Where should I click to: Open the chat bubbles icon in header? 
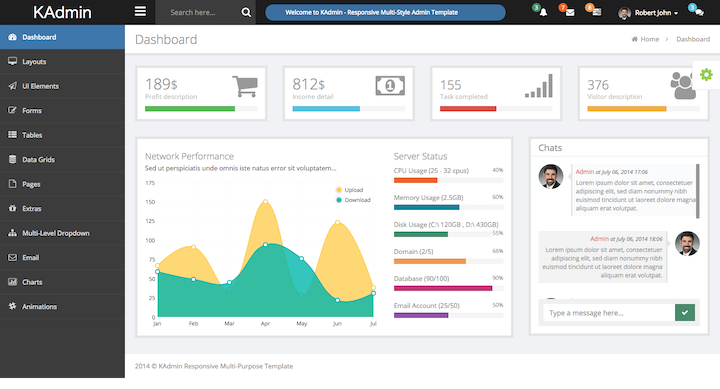[x=699, y=12]
